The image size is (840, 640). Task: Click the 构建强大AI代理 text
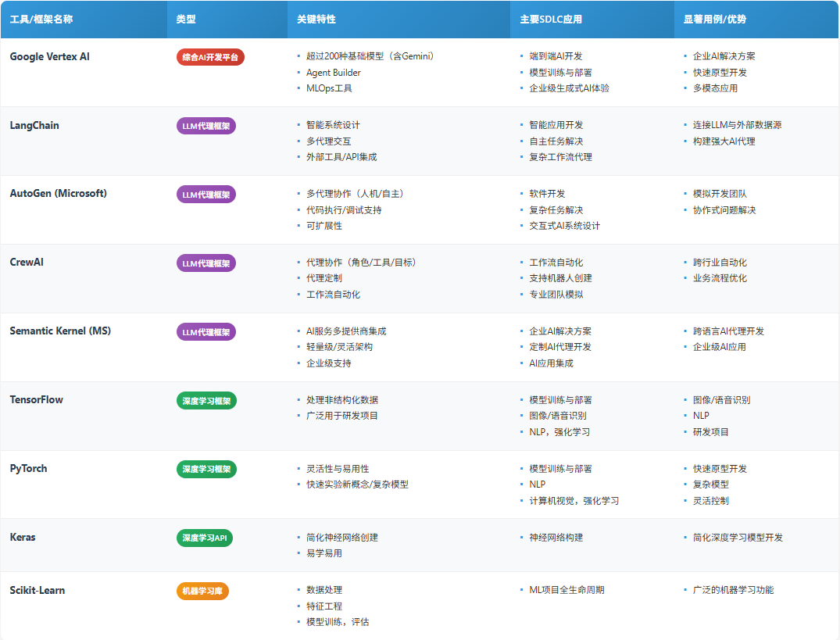point(724,141)
